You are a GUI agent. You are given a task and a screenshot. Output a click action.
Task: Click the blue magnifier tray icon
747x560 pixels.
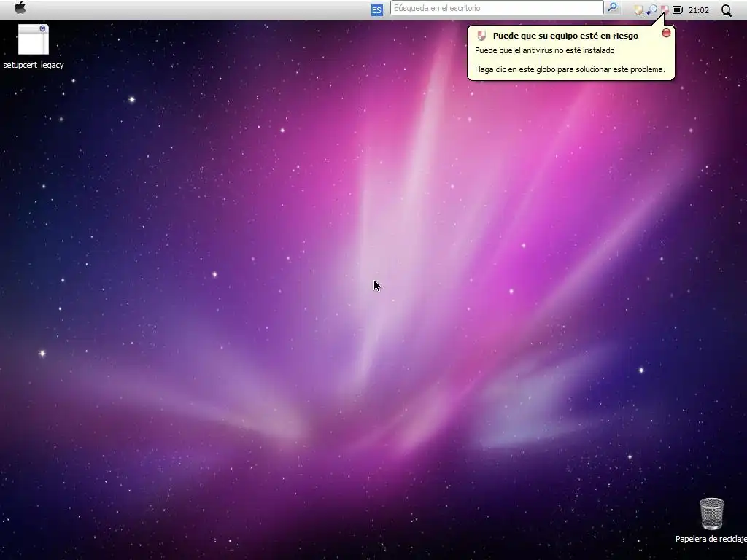coord(651,10)
